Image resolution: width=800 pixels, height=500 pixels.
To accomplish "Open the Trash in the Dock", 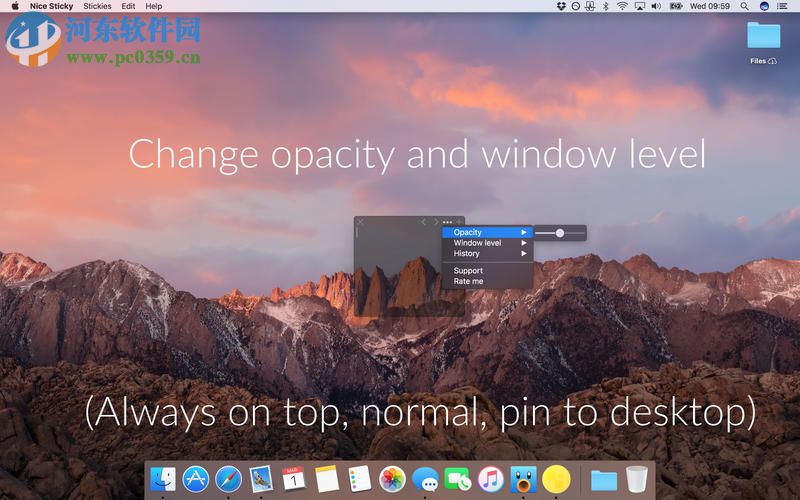I will click(x=636, y=480).
